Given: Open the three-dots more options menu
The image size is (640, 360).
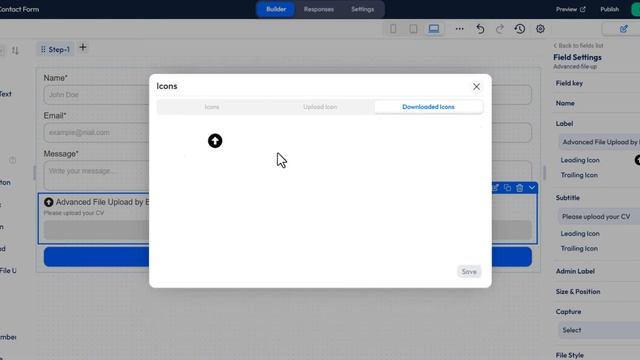Looking at the screenshot, I should pyautogui.click(x=460, y=29).
